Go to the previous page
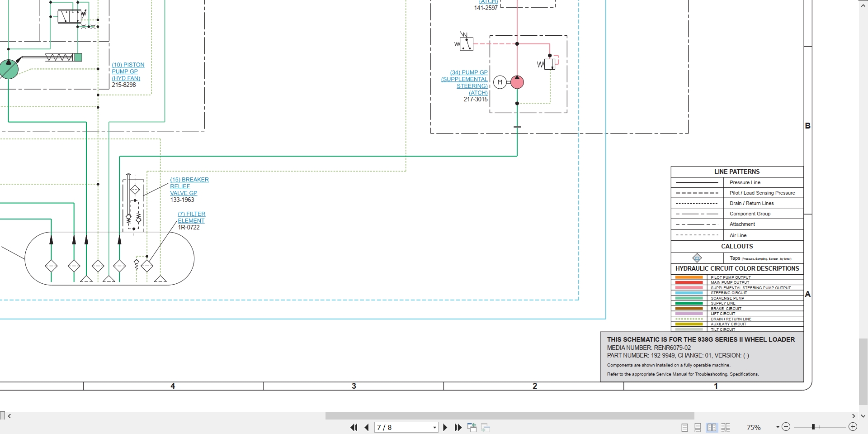 pyautogui.click(x=367, y=427)
